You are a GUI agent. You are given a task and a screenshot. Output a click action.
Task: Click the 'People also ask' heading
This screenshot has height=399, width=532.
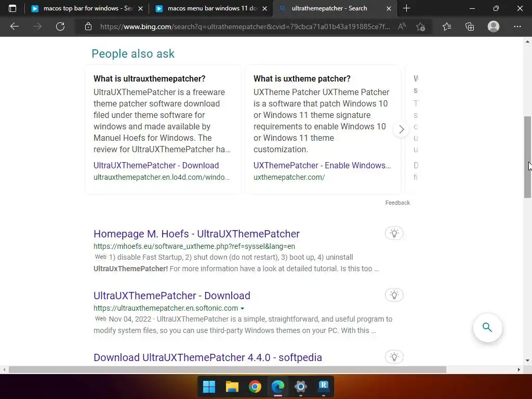point(133,54)
